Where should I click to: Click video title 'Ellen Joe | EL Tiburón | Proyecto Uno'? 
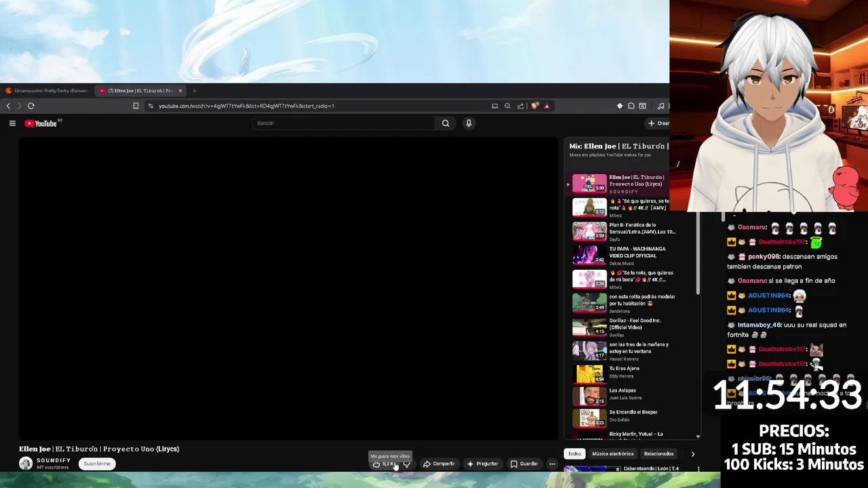point(99,449)
